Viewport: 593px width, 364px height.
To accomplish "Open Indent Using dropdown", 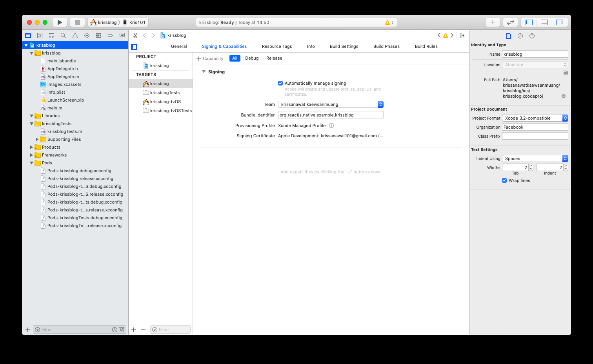I will point(535,158).
